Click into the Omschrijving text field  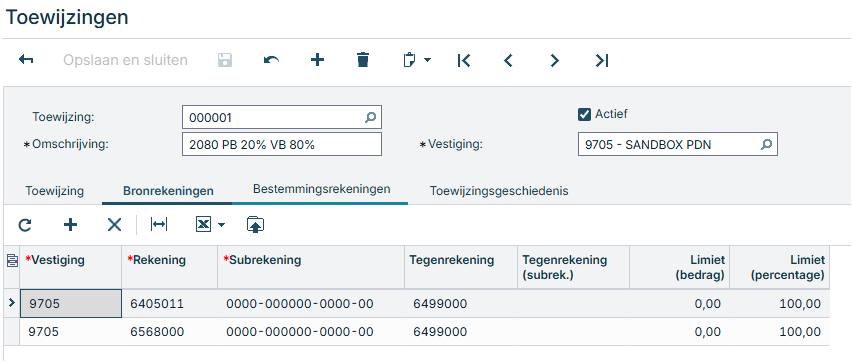coord(282,145)
